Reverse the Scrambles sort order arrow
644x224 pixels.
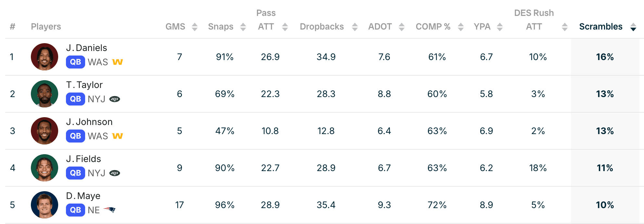pyautogui.click(x=633, y=27)
